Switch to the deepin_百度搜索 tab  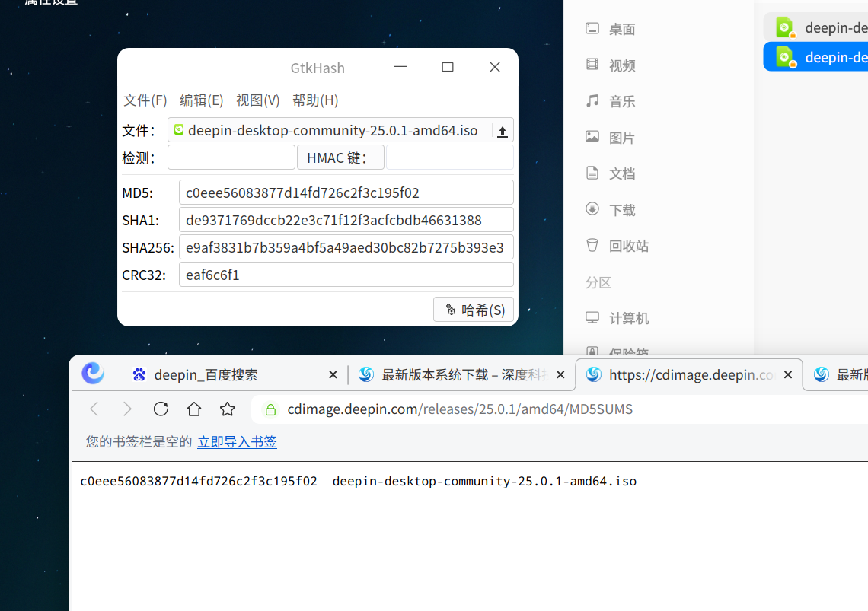tap(206, 374)
